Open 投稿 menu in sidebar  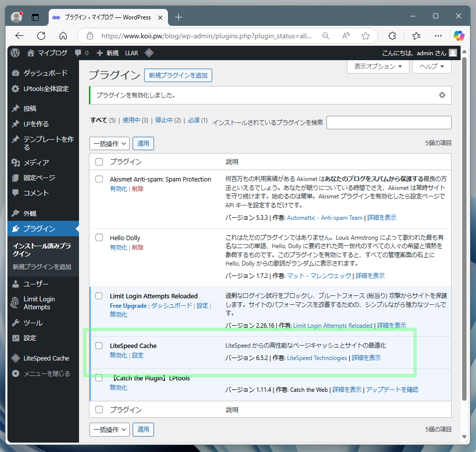pos(43,108)
